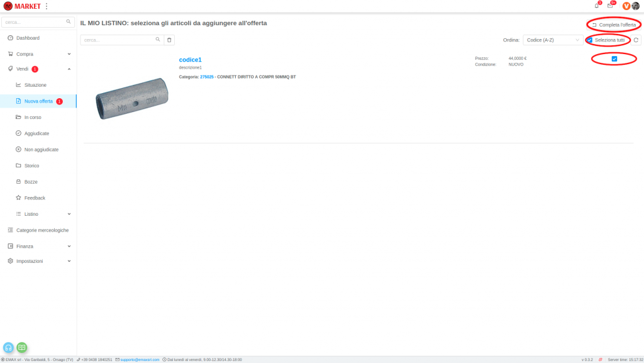The height and width of the screenshot is (363, 644).
Task: Click the refresh icon next to Seleziona tutti
Action: click(636, 40)
